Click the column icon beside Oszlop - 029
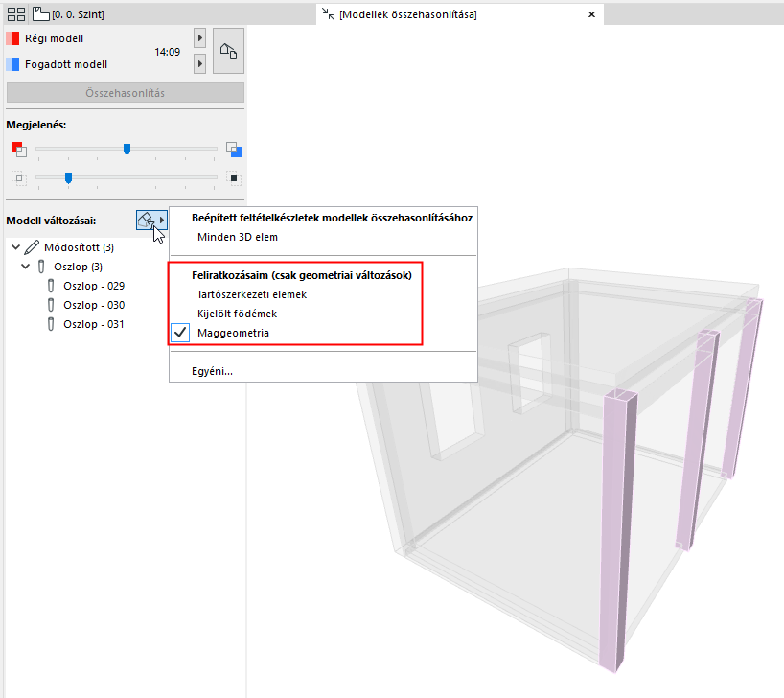Image resolution: width=784 pixels, height=698 pixels. pyautogui.click(x=51, y=286)
